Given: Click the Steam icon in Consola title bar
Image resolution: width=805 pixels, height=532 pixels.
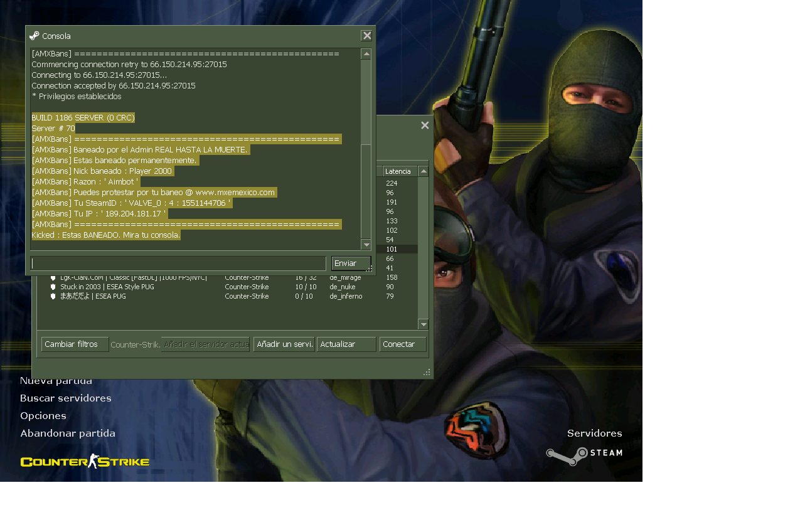Looking at the screenshot, I should 34,36.
